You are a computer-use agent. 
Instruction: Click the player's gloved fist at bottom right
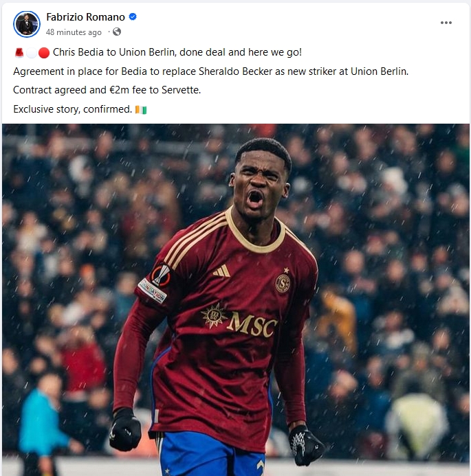[x=306, y=446]
